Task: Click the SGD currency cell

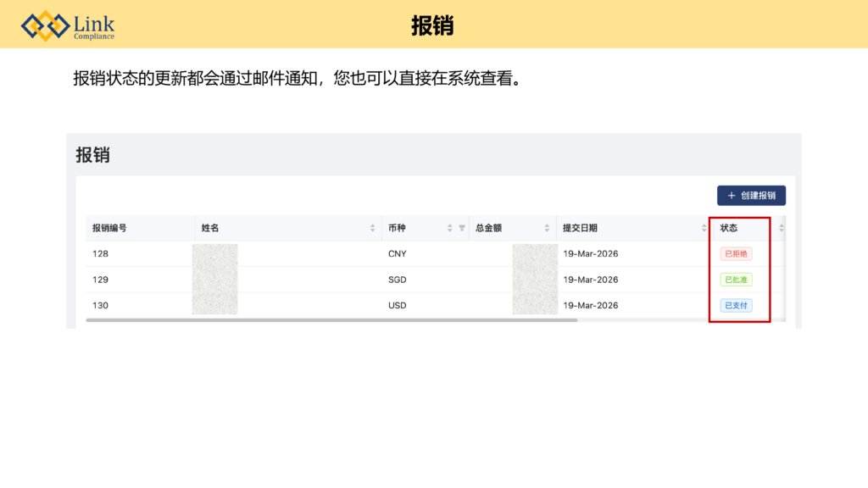Action: coord(398,280)
